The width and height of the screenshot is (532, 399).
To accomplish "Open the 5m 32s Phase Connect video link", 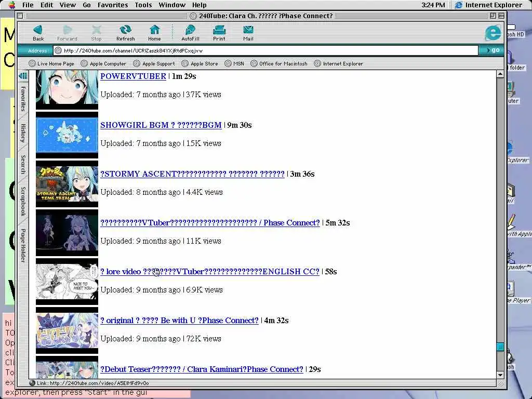I will (x=210, y=223).
